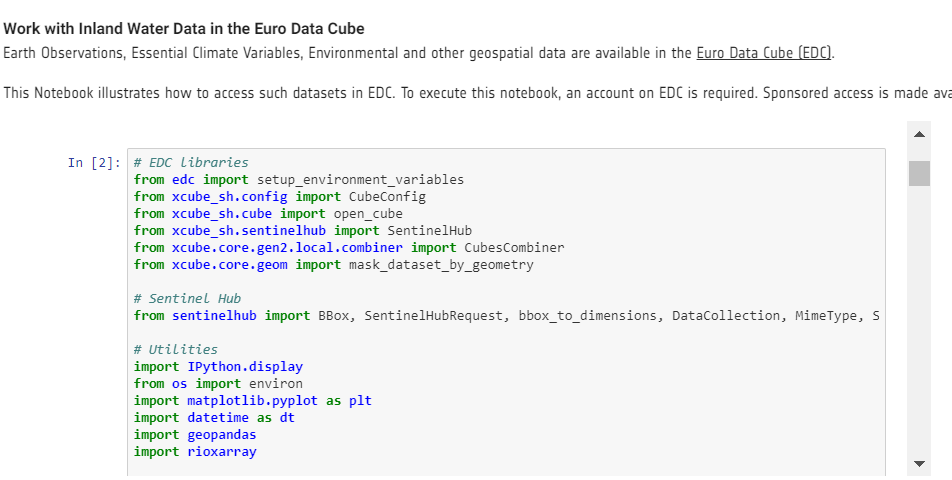Click 'CubeConfig' import name
This screenshot has height=480, width=952.
[x=387, y=197]
